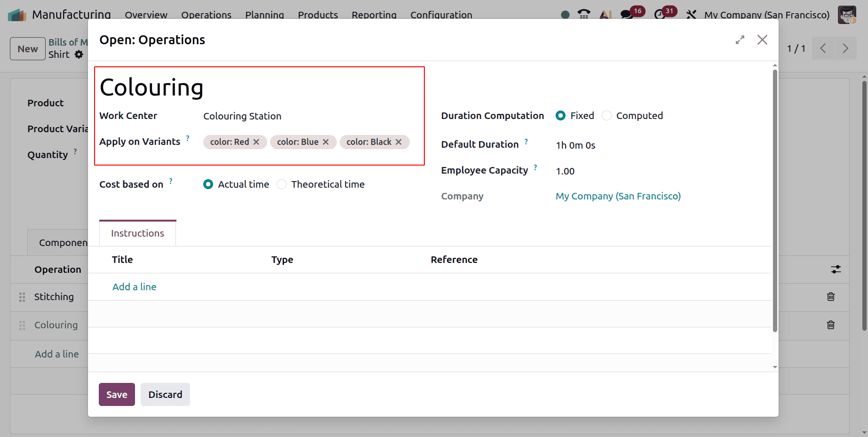Click the color: Red tag label
Viewport: 868px width, 437px height.
(x=230, y=142)
